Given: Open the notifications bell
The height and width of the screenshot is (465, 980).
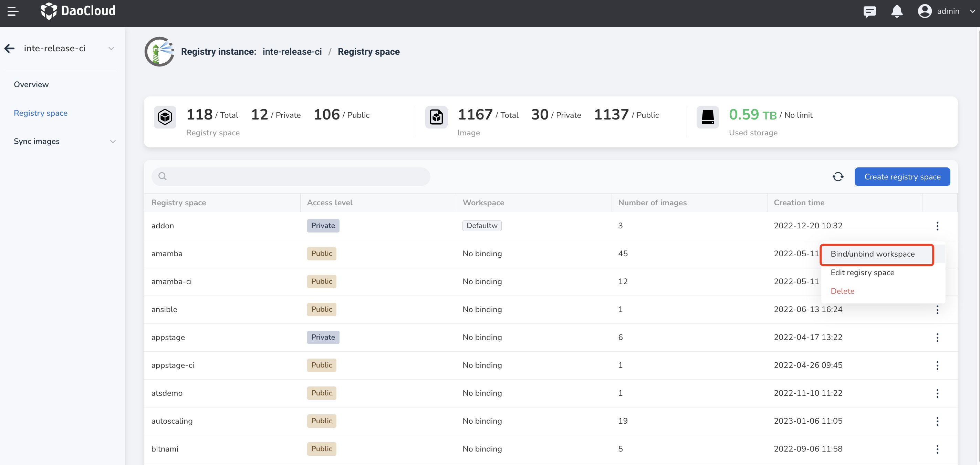Looking at the screenshot, I should coord(897,11).
